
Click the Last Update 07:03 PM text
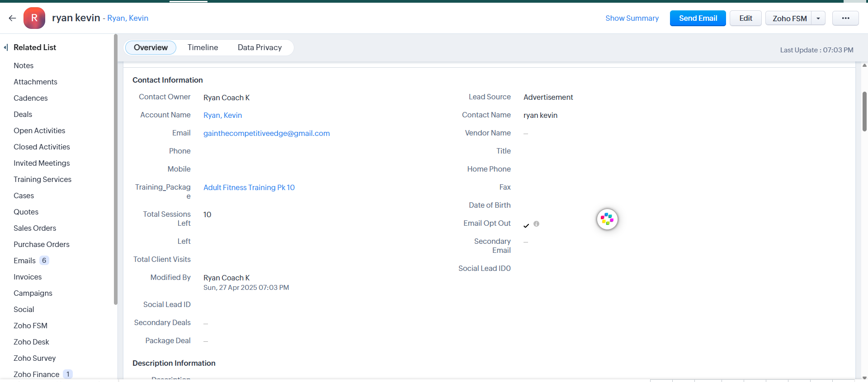[816, 50]
